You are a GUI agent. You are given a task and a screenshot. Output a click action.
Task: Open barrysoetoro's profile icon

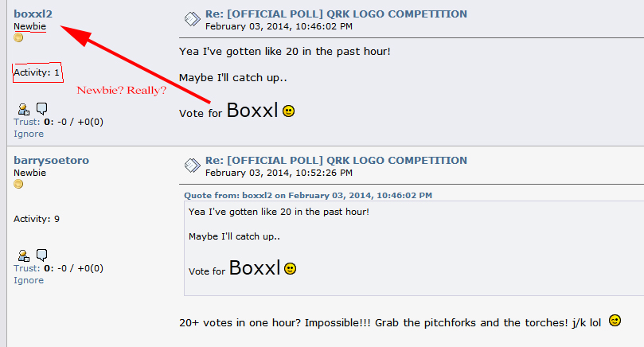click(x=23, y=255)
